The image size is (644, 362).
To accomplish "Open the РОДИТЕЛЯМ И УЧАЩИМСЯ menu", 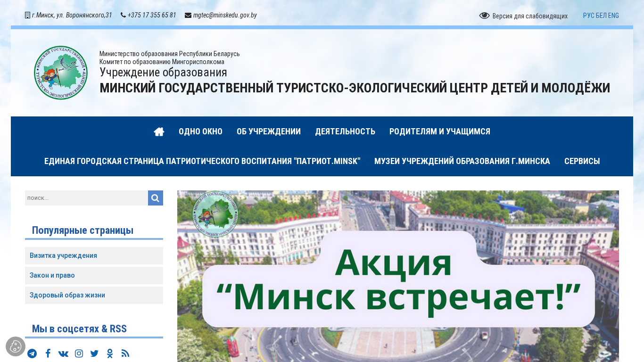I will [x=440, y=132].
